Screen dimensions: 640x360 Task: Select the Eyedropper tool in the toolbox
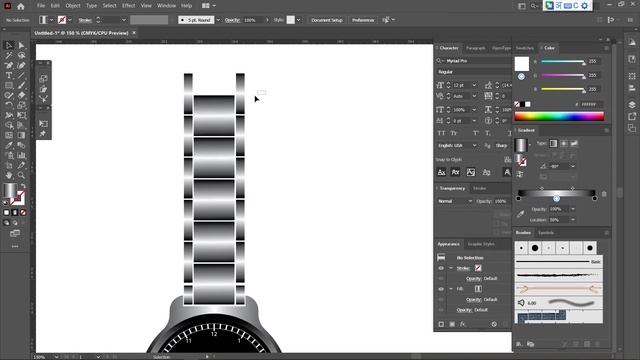tap(9, 145)
